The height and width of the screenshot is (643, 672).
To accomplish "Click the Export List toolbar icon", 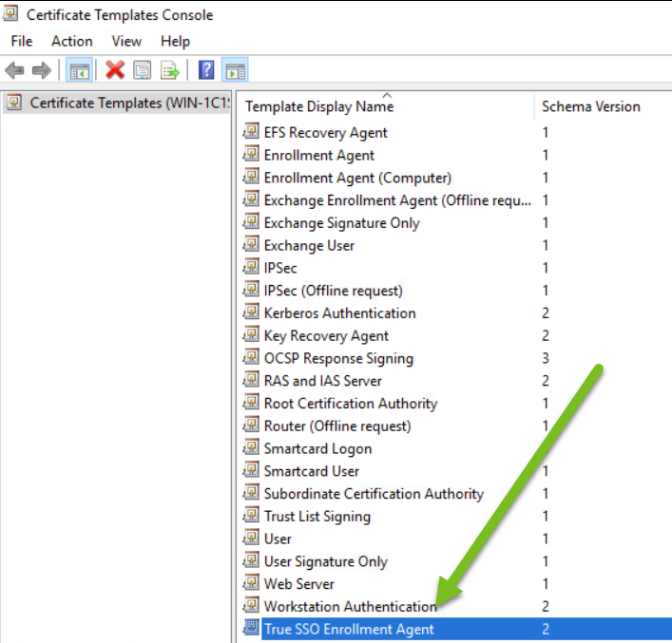I will [x=170, y=70].
